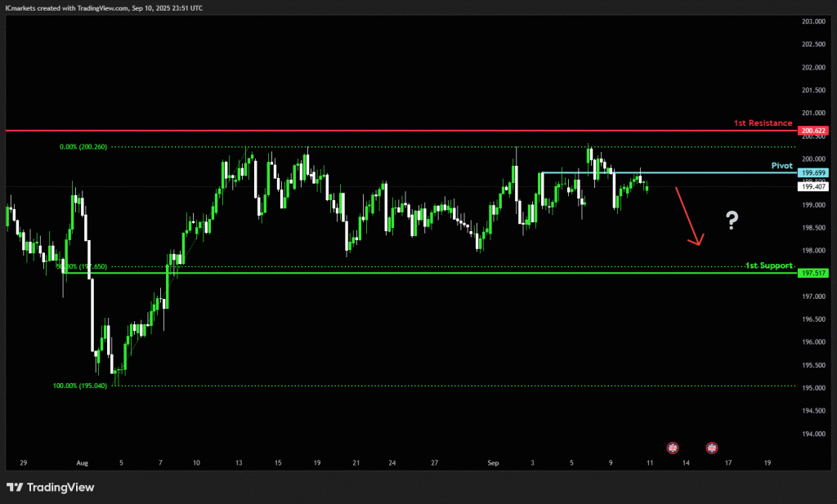Click 202.500 on the price axis

pos(813,44)
